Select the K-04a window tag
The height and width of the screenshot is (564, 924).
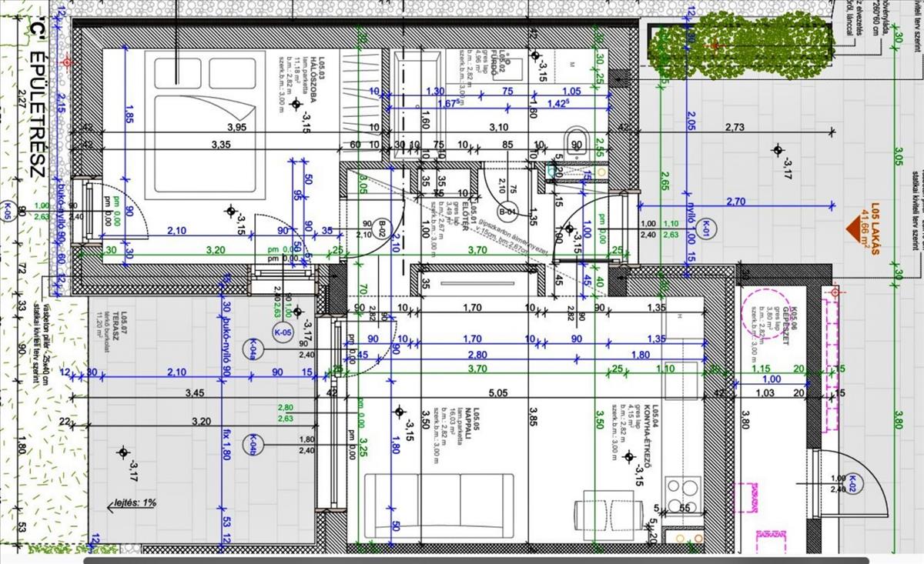click(x=251, y=349)
